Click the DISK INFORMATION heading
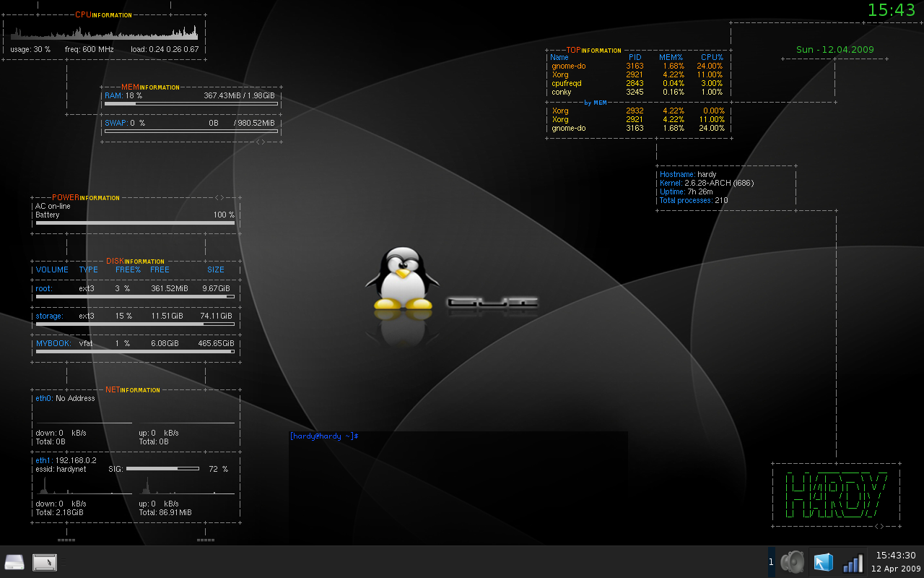The height and width of the screenshot is (578, 924). (x=135, y=261)
